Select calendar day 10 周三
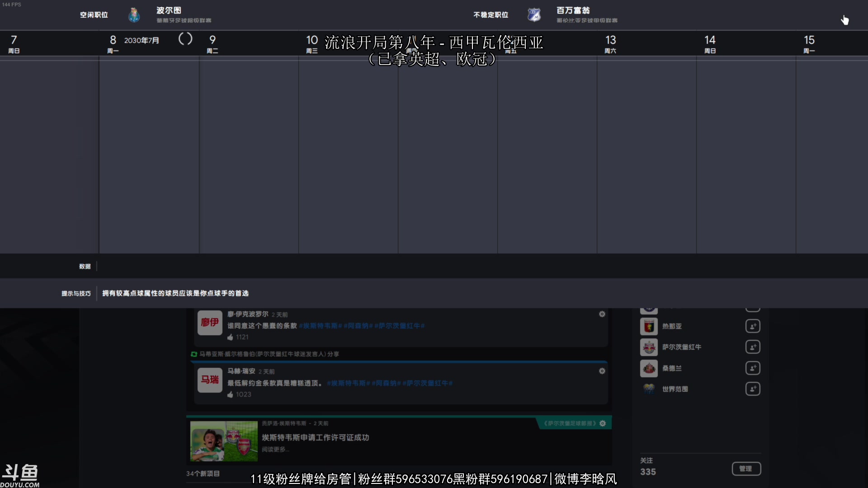This screenshot has width=868, height=488. [312, 44]
